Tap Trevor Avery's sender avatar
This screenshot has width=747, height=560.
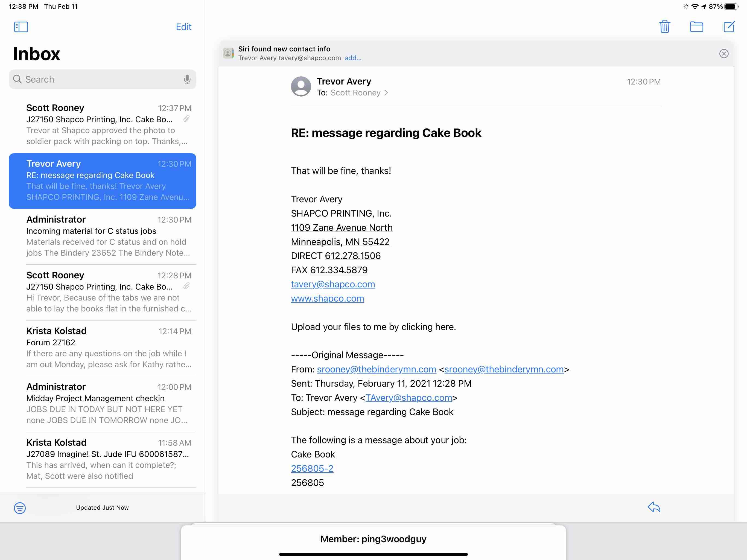[x=301, y=86]
